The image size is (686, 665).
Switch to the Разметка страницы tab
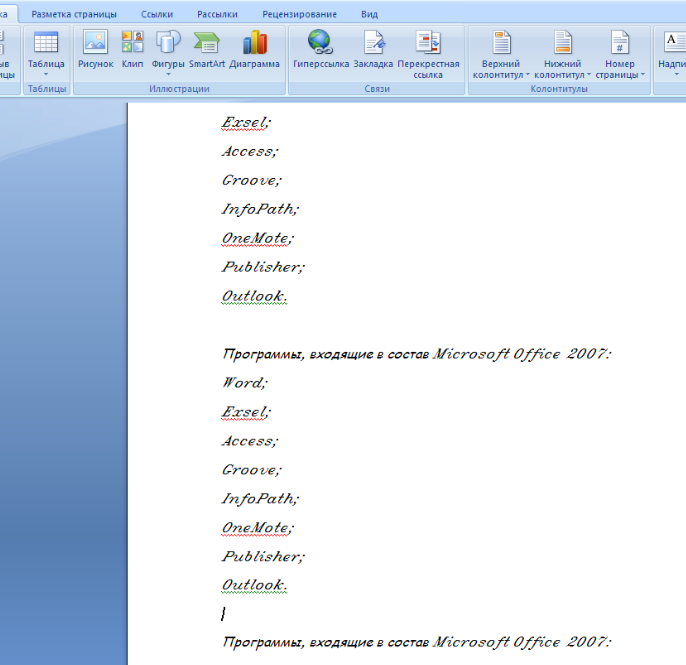click(74, 14)
